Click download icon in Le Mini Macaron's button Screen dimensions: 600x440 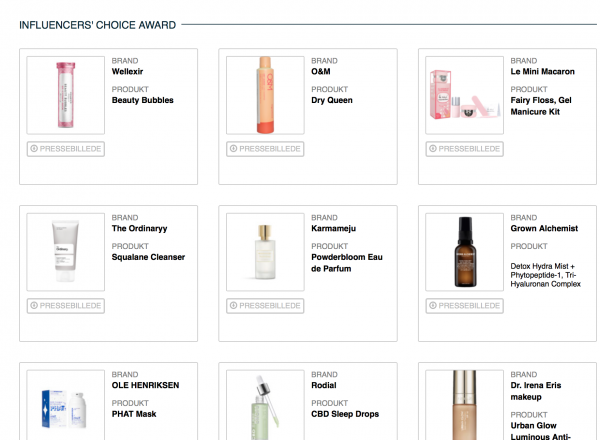(433, 148)
